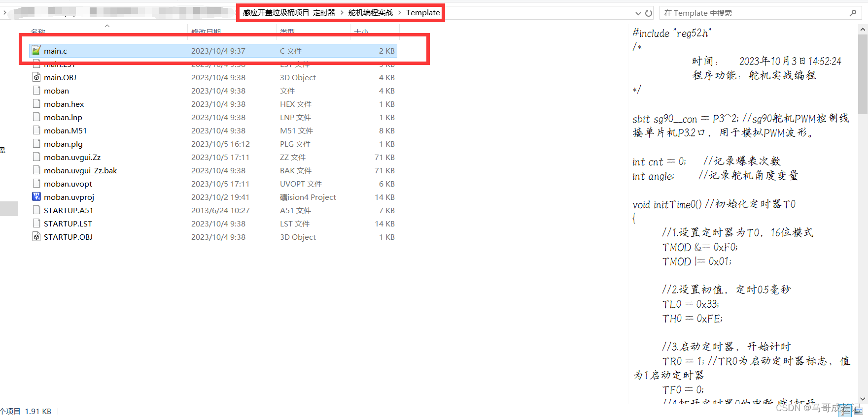Select the moban.uvproj file name
The height and width of the screenshot is (417, 868).
[x=69, y=197]
